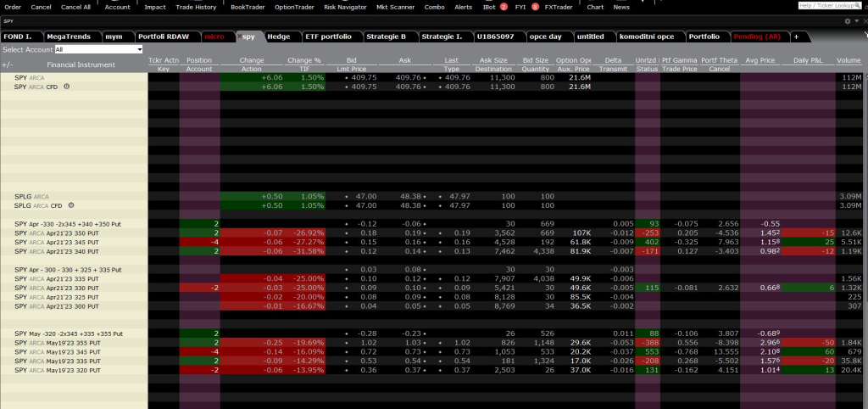Switch to the opce day tab
868x409 pixels.
click(545, 36)
